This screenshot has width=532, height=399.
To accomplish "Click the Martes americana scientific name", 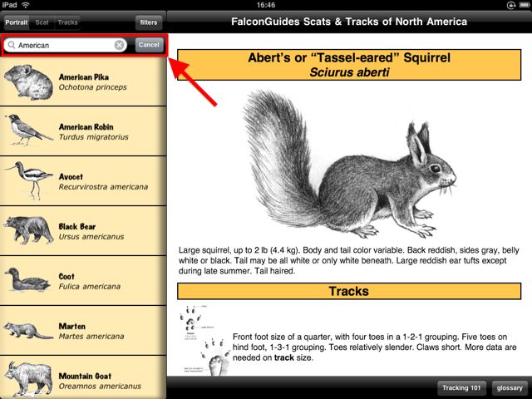I will tap(91, 337).
